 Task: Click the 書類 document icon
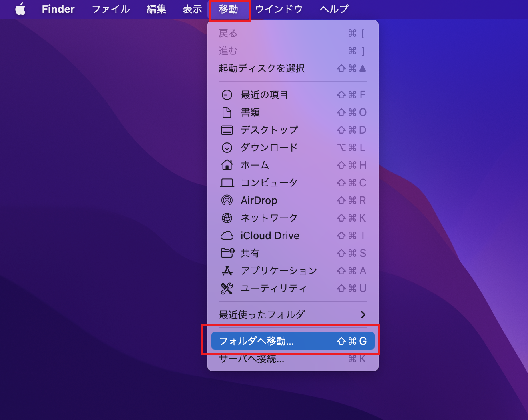227,112
